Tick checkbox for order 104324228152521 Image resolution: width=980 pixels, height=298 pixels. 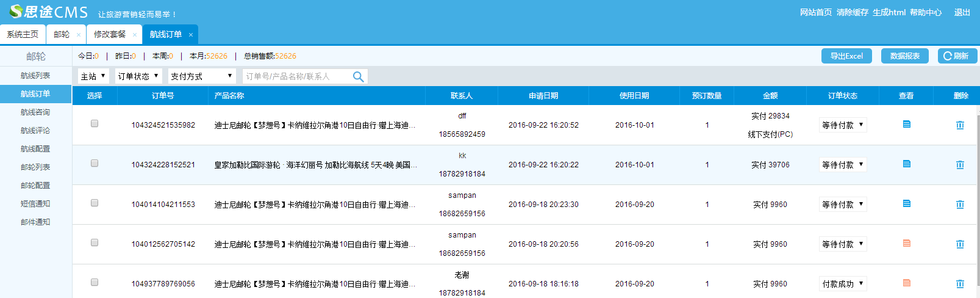(x=95, y=163)
